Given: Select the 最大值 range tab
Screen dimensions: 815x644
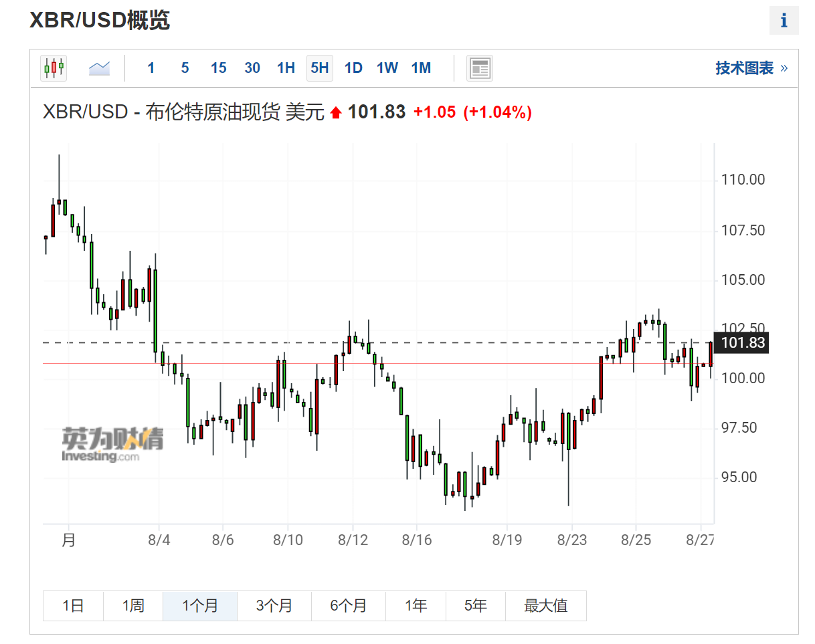Looking at the screenshot, I should tap(546, 606).
